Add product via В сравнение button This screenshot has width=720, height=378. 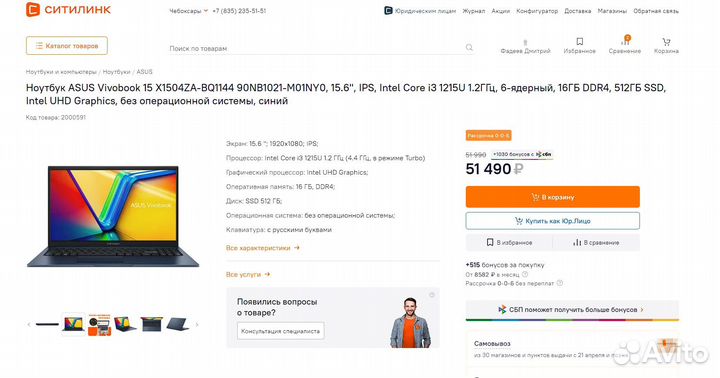pyautogui.click(x=596, y=242)
